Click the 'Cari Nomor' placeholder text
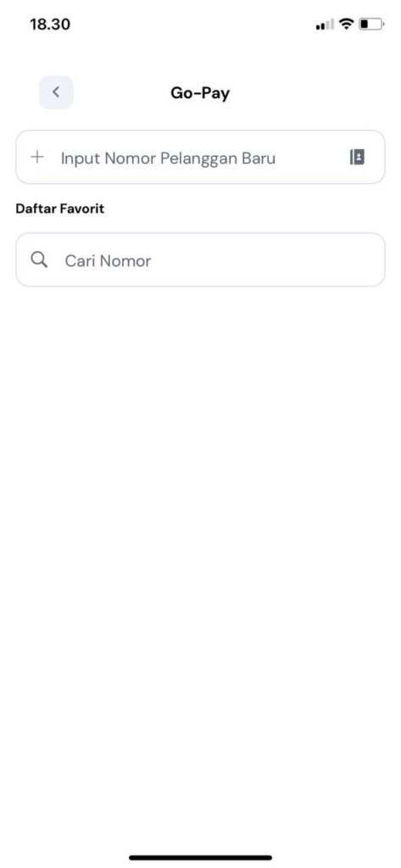The height and width of the screenshot is (868, 401). (108, 261)
